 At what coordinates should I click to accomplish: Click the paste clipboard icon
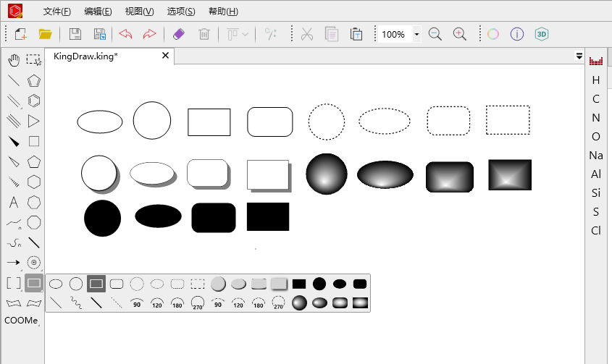click(x=356, y=34)
